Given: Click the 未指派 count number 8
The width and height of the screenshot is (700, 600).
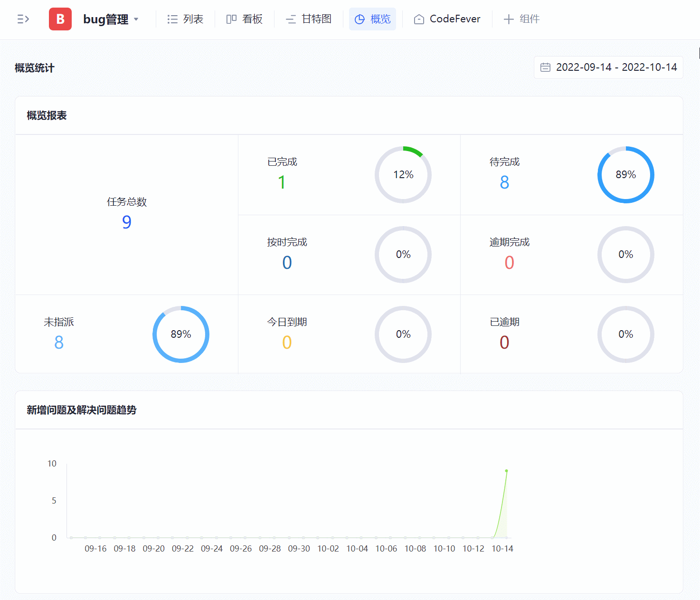Looking at the screenshot, I should (x=59, y=343).
